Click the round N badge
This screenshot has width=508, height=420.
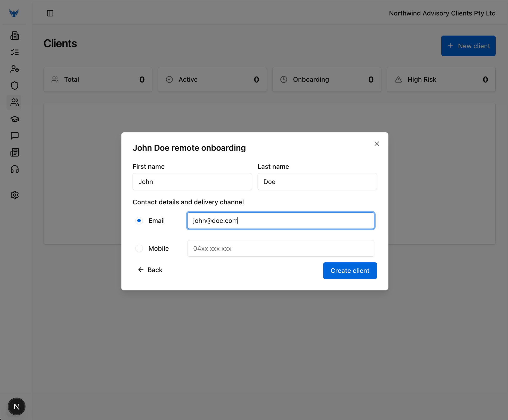point(16,407)
